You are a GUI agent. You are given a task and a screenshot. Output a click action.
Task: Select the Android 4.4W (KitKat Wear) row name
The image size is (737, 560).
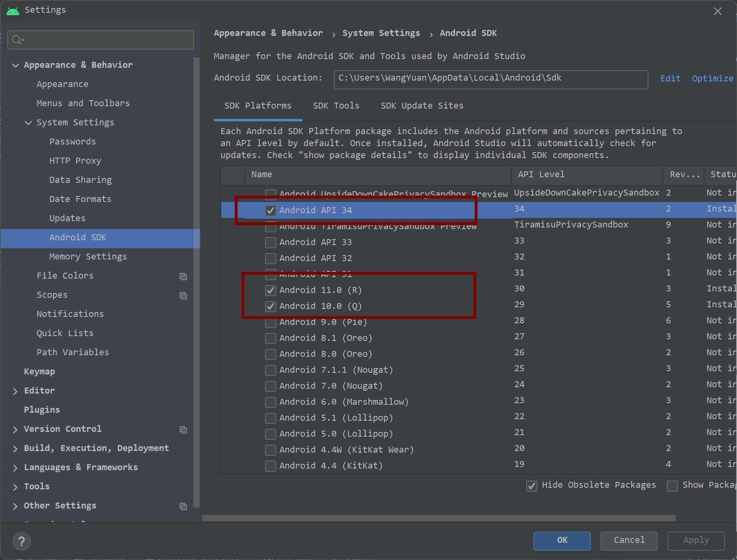point(347,450)
